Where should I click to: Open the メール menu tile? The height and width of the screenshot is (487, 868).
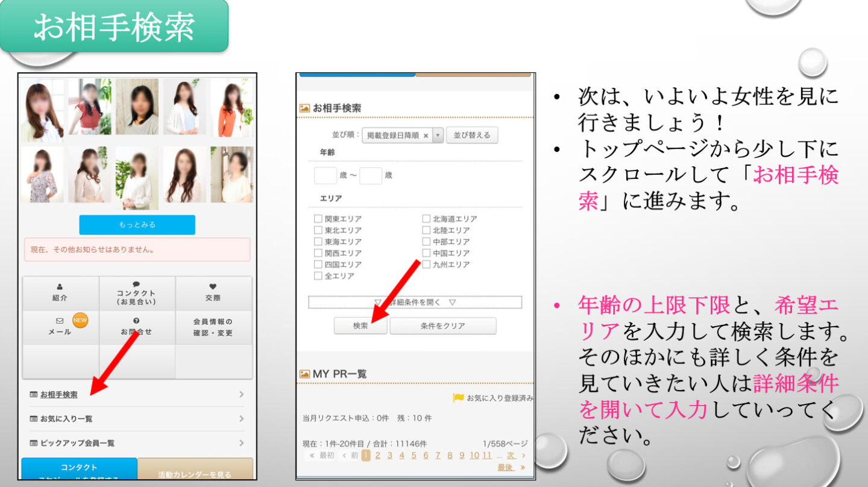pos(60,327)
